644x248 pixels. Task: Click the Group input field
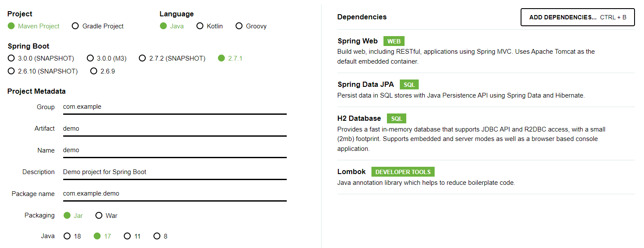[x=175, y=107]
